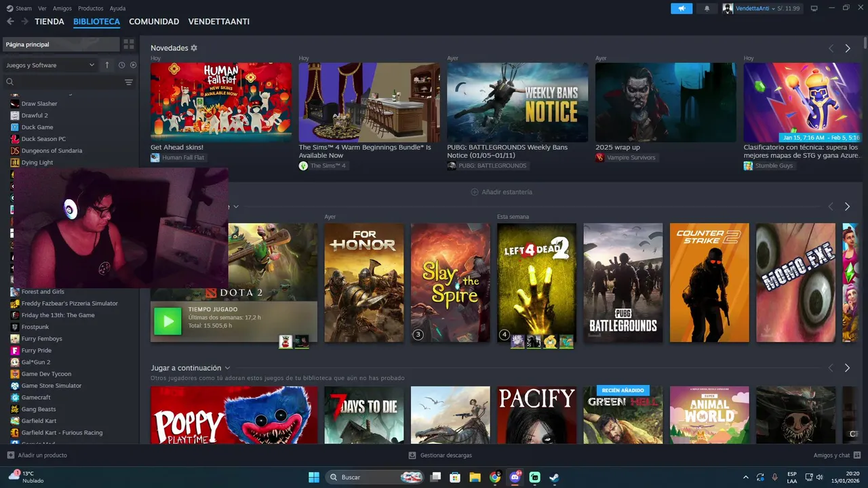Open Left 4 Dead 2 game cover
The image size is (868, 488).
point(536,283)
